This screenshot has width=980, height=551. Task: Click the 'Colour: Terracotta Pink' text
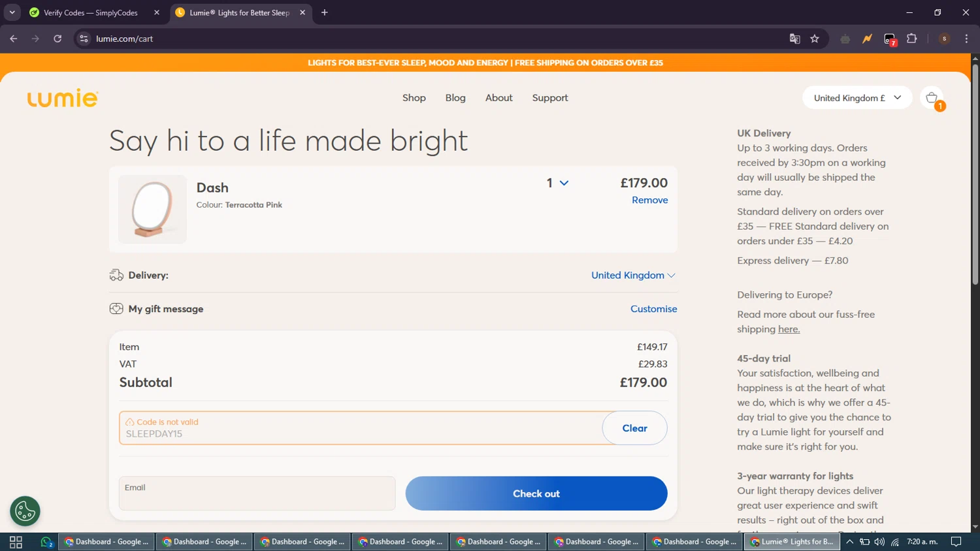coord(239,205)
